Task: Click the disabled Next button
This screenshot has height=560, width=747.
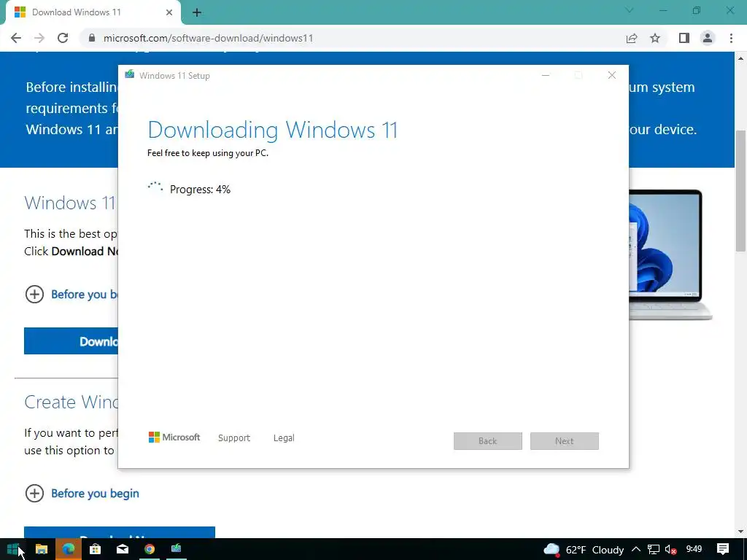Action: click(565, 441)
